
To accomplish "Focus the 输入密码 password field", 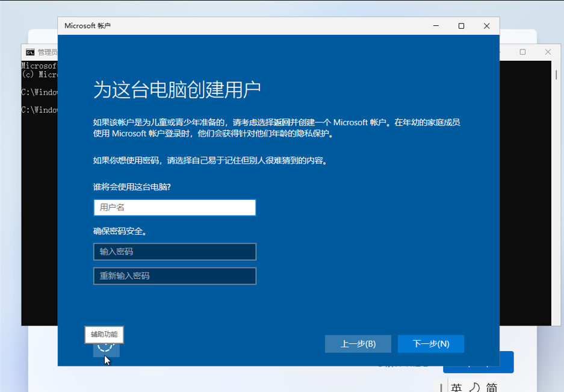I will pos(175,252).
